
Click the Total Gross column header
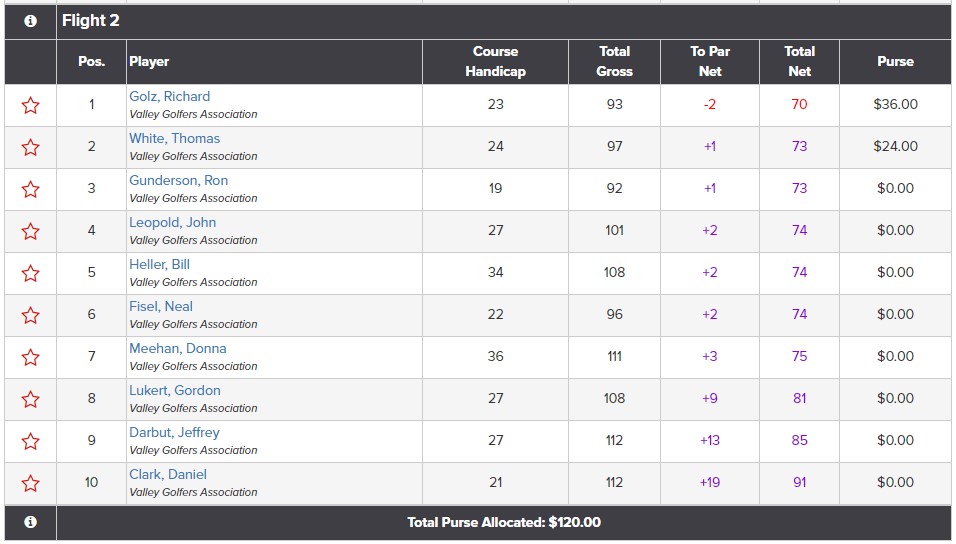pos(614,62)
